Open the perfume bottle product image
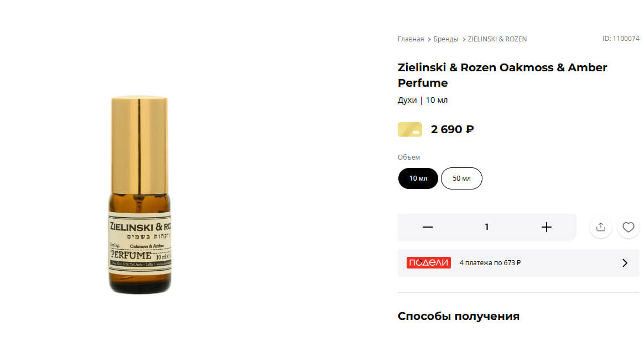 139,195
